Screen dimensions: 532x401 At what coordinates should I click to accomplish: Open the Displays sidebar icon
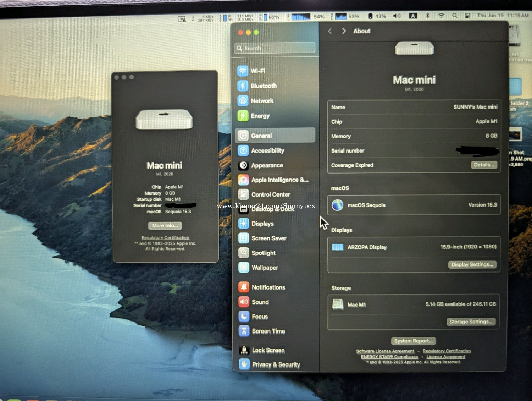click(x=244, y=224)
